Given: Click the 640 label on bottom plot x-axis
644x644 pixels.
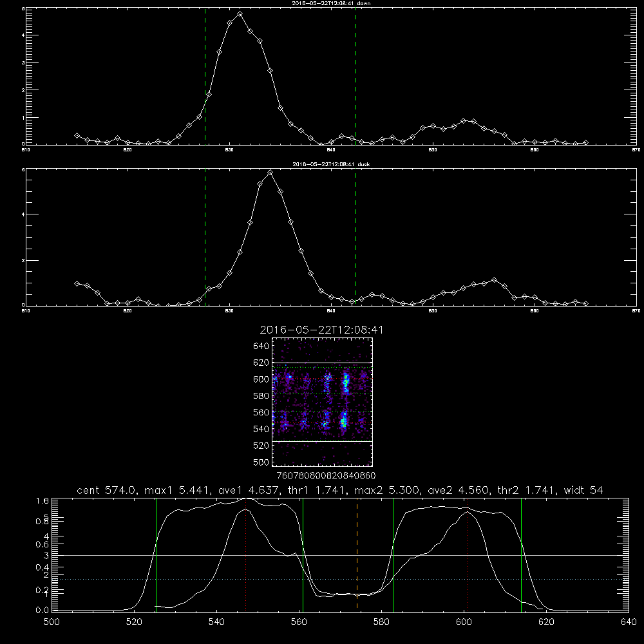Looking at the screenshot, I should [x=629, y=622].
